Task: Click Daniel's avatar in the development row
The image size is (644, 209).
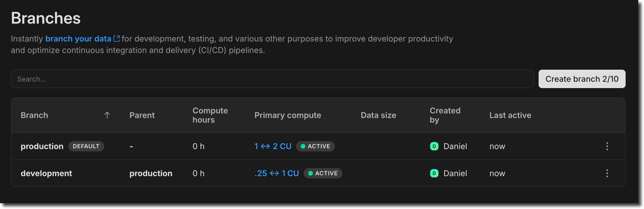Action: [x=434, y=173]
